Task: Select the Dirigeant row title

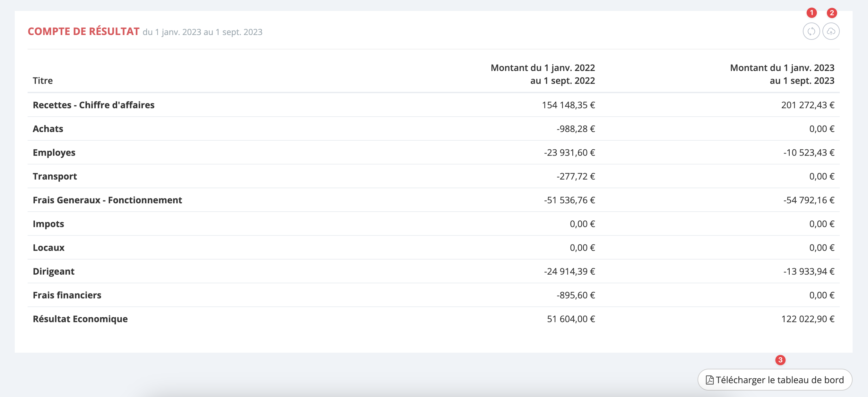Action: pos(53,271)
